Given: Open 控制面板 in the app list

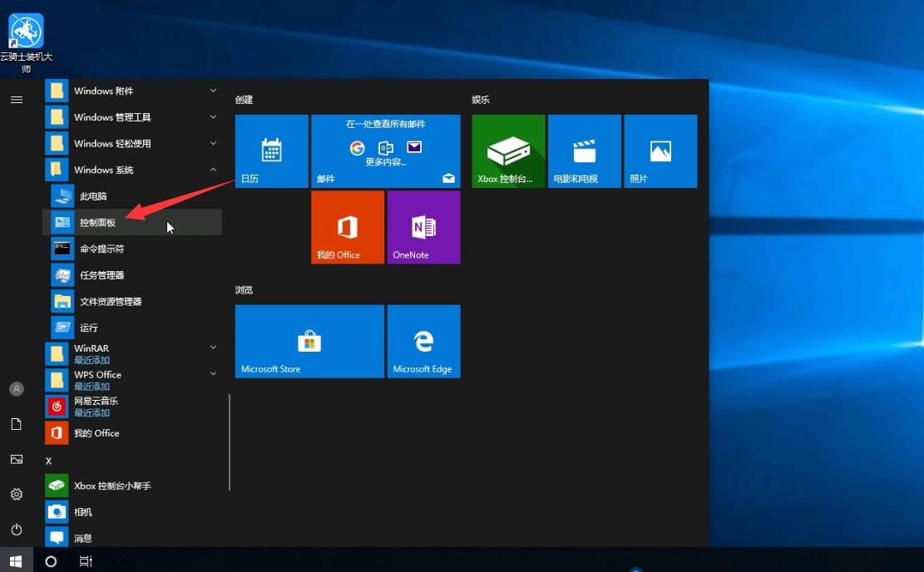Looking at the screenshot, I should coord(132,222).
